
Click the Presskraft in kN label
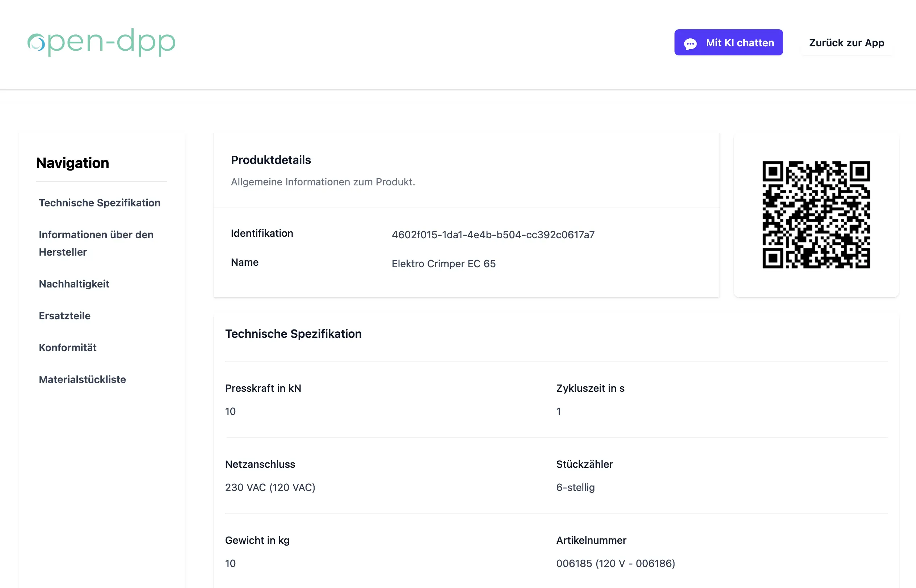click(263, 388)
